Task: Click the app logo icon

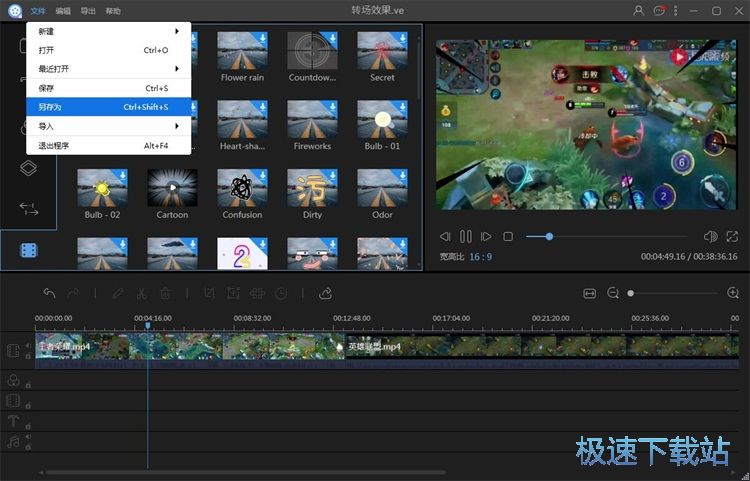Action: [15, 11]
